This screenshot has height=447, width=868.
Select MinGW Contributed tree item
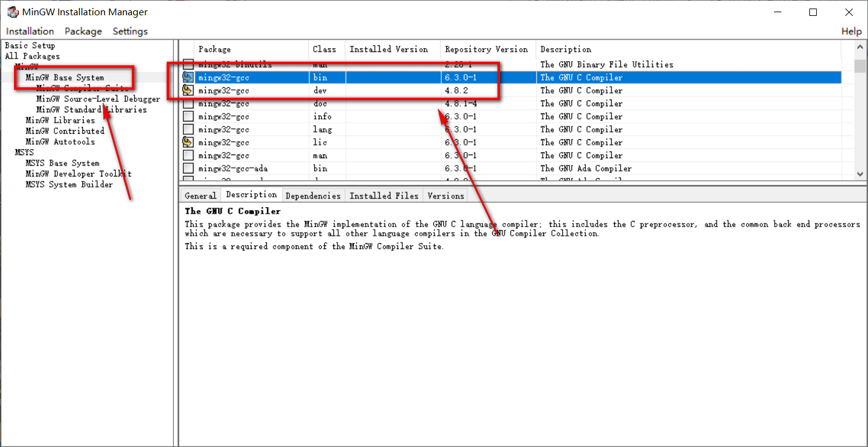tap(65, 131)
